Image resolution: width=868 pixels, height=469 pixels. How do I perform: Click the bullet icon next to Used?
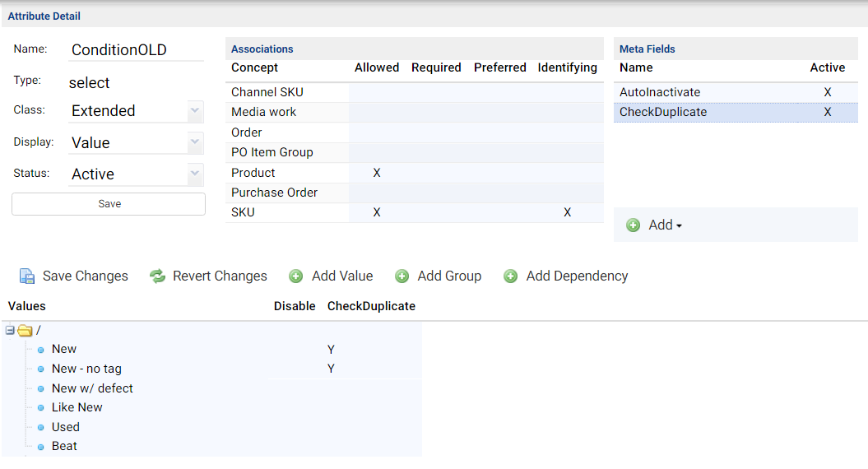tap(40, 428)
